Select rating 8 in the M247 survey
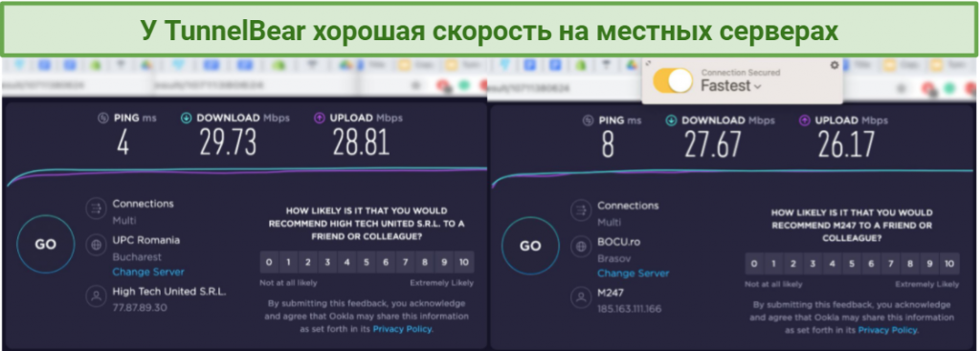980x351 pixels. (910, 264)
